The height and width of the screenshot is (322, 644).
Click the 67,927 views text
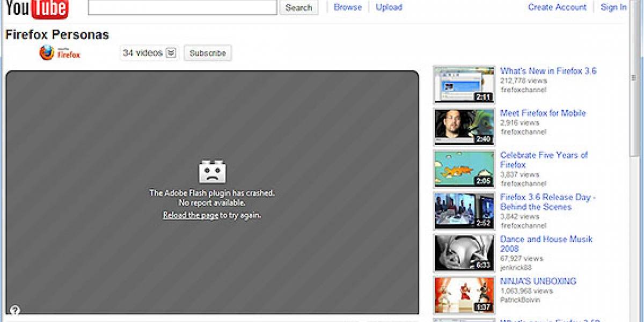(x=522, y=259)
